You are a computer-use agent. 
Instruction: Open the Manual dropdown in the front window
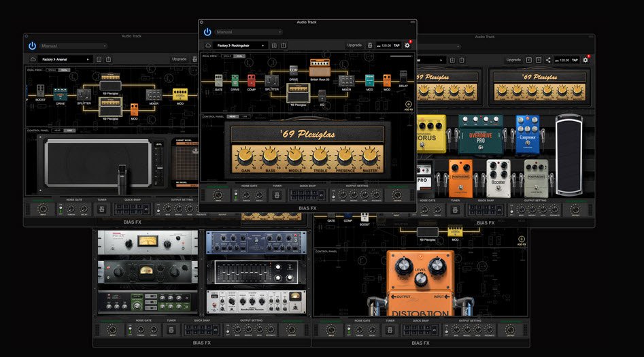[248, 32]
